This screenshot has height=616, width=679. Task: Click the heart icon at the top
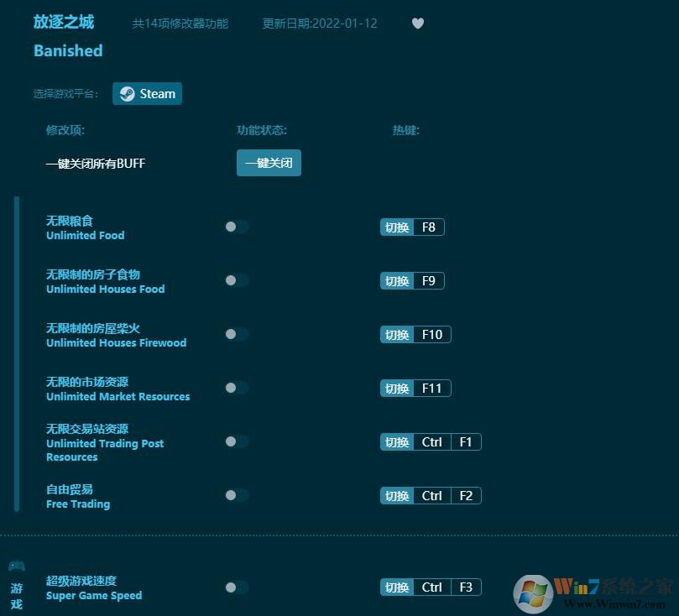tap(417, 23)
